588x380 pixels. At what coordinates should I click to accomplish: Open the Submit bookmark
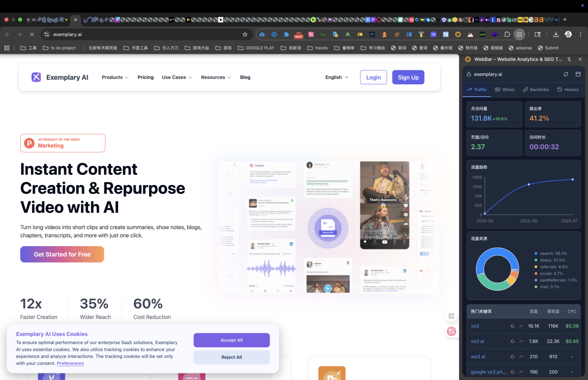tap(548, 48)
